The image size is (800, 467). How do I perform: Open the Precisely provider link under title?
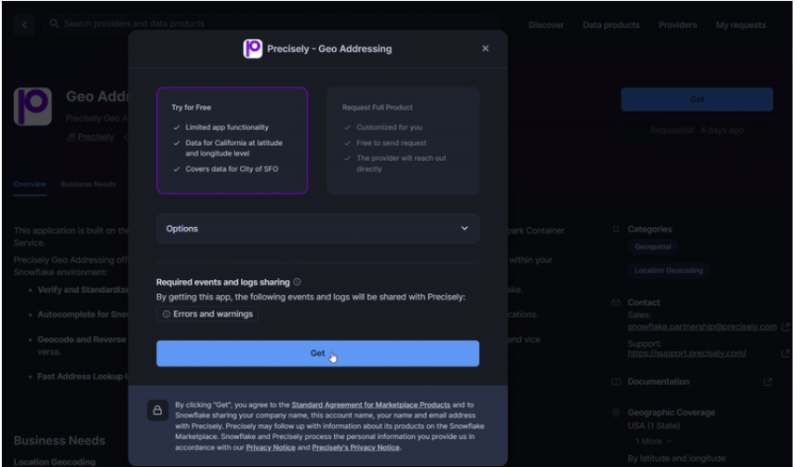(x=95, y=137)
